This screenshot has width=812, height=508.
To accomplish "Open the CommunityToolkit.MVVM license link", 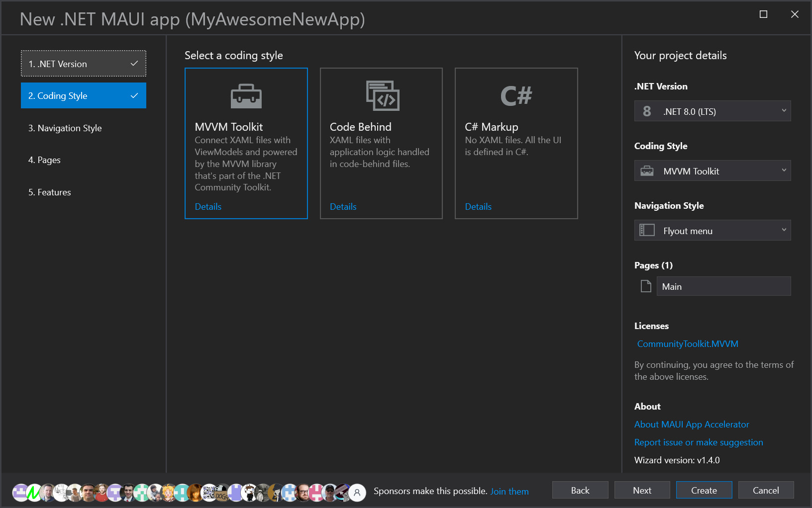I will point(688,343).
